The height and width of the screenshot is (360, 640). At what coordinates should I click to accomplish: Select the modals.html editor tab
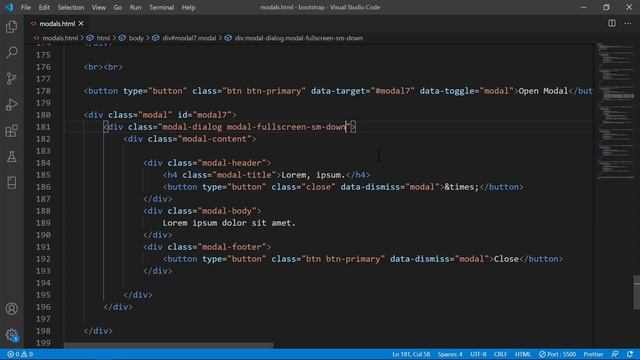pos(57,24)
